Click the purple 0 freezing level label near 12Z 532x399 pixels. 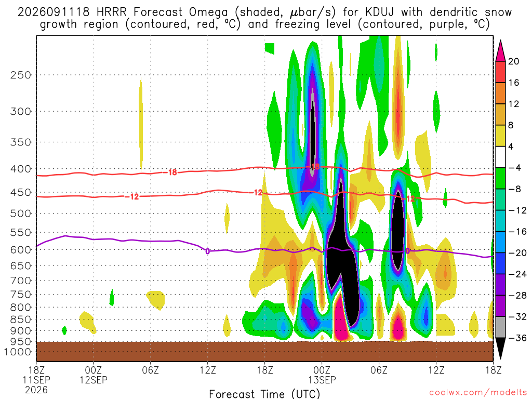207,251
